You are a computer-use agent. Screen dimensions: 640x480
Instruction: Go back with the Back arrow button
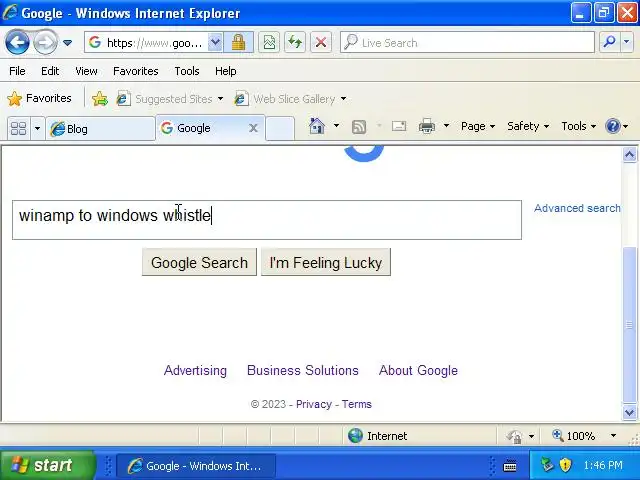pos(17,42)
